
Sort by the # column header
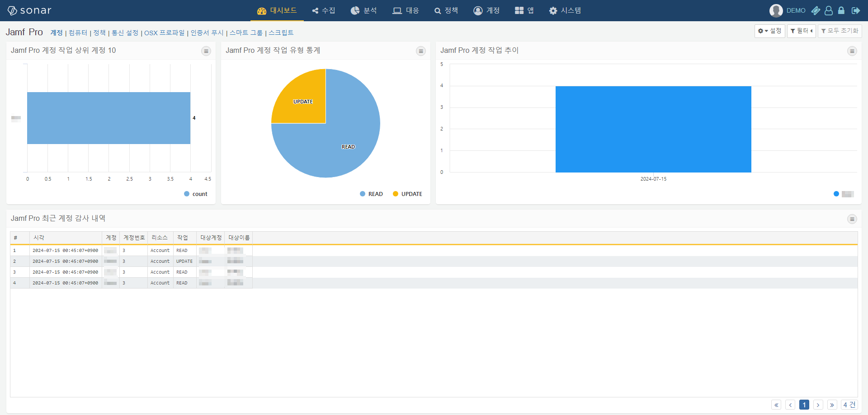[x=20, y=238]
